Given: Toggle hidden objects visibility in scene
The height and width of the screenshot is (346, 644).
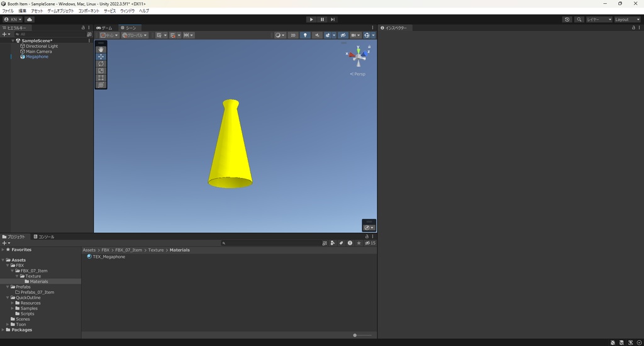Looking at the screenshot, I should (343, 35).
